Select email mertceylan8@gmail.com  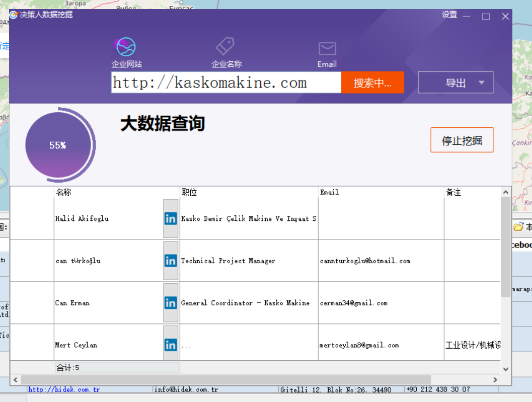click(x=359, y=345)
